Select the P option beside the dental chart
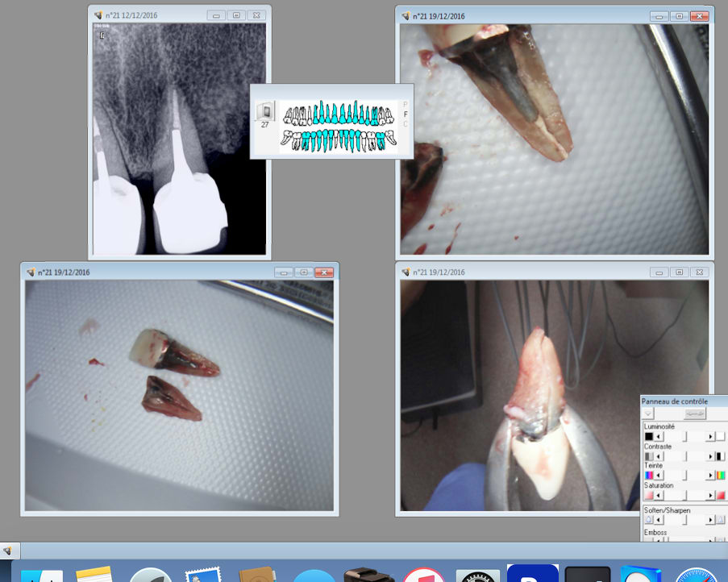 pyautogui.click(x=405, y=105)
